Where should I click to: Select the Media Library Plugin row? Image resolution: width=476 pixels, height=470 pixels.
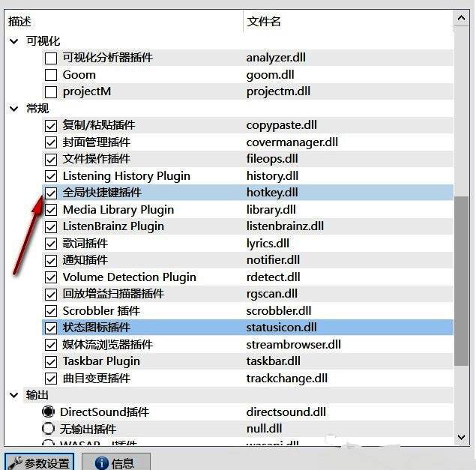[x=118, y=210]
